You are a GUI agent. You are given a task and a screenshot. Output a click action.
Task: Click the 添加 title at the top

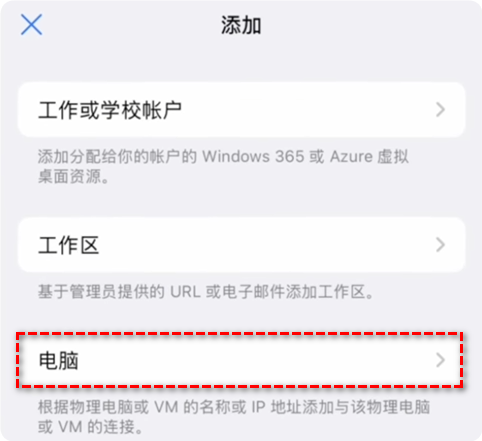241,25
